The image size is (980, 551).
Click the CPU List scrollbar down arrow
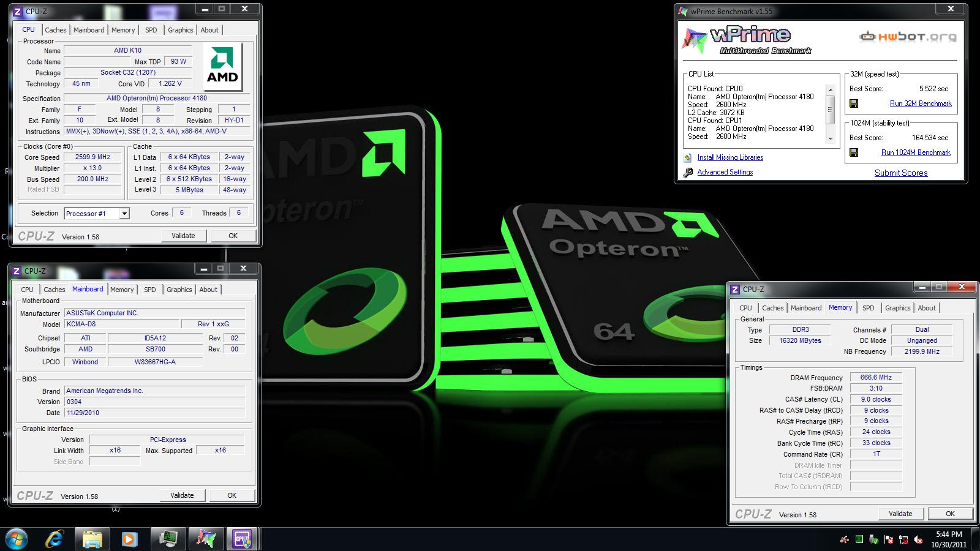coord(831,139)
